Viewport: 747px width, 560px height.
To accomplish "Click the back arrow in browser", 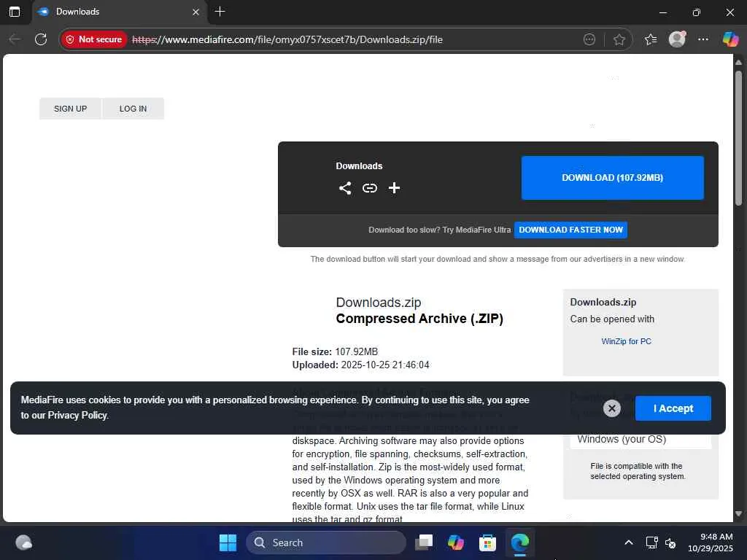I will (x=15, y=39).
